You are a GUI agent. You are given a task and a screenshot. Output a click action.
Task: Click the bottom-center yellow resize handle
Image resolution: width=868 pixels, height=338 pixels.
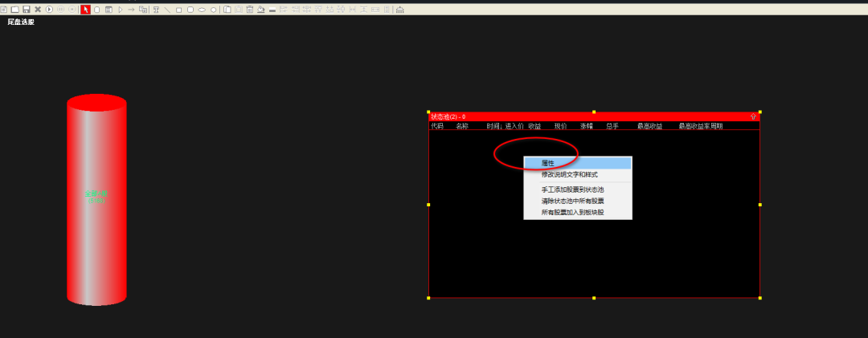(x=594, y=298)
